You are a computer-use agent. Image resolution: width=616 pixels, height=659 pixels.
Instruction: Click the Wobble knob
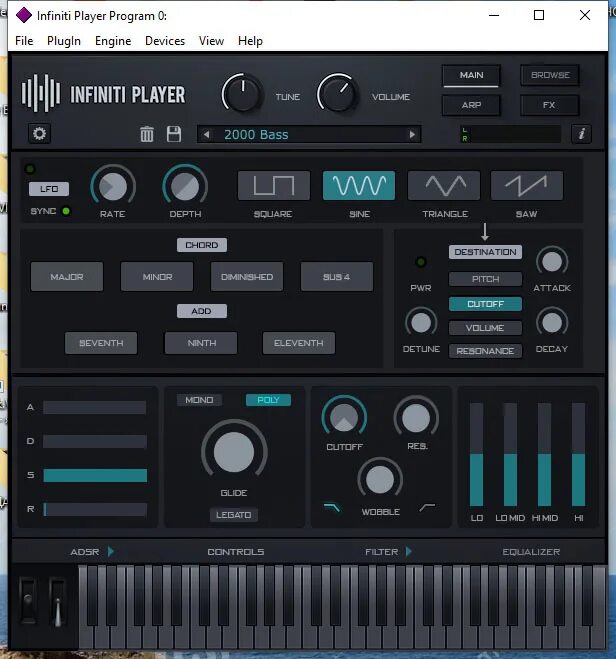pos(380,480)
